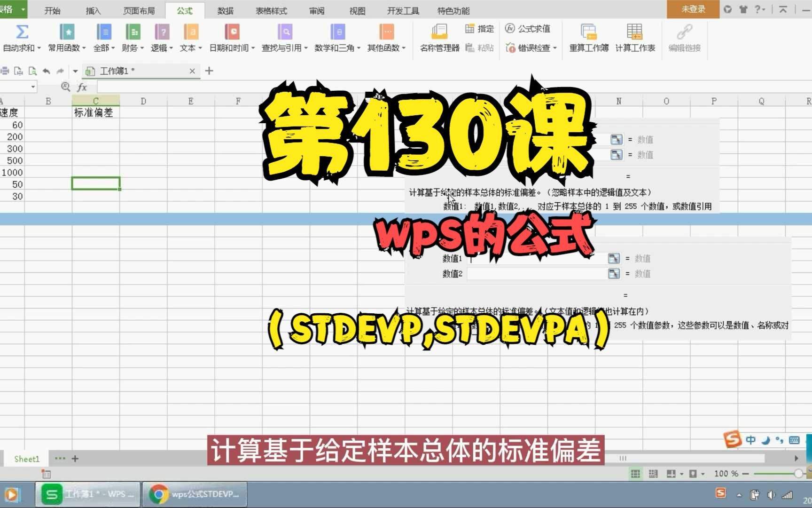Switch to normal view in status bar
This screenshot has width=812, height=508.
(x=635, y=474)
